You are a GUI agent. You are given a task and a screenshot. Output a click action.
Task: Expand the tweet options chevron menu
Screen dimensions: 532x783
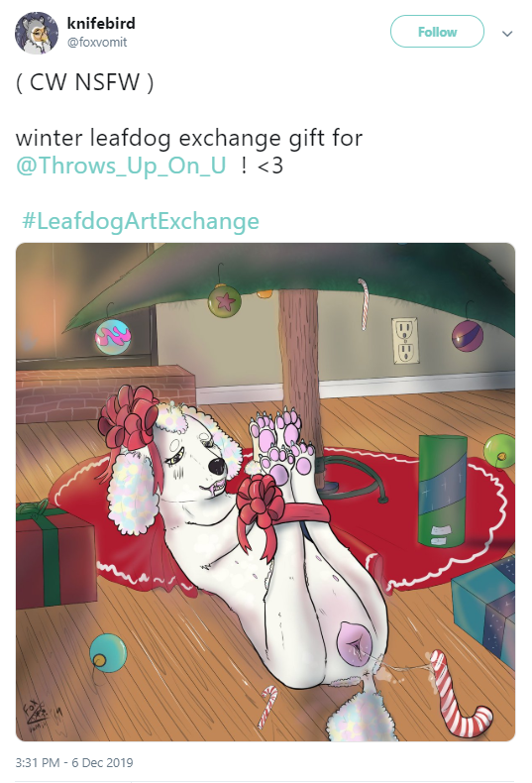[x=507, y=34]
